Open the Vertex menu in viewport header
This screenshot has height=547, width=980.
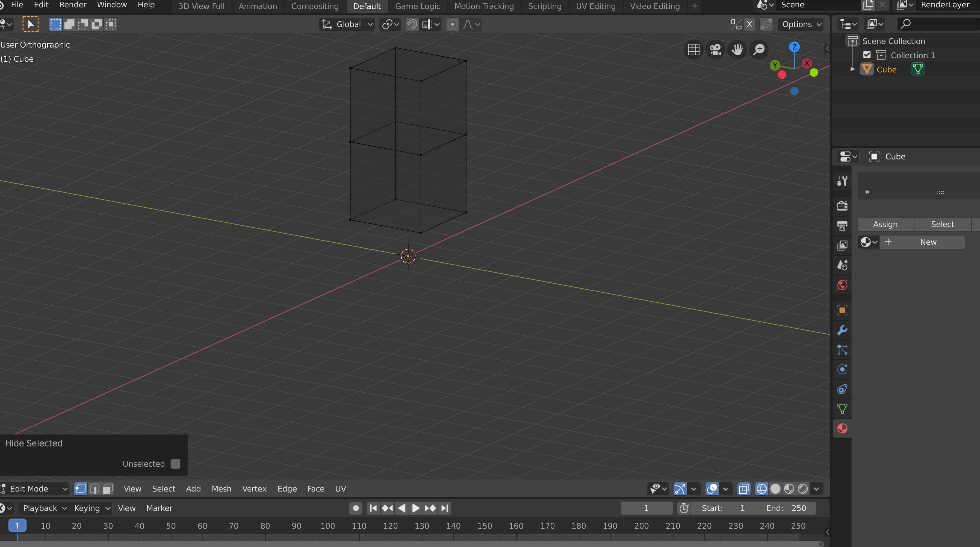[254, 489]
